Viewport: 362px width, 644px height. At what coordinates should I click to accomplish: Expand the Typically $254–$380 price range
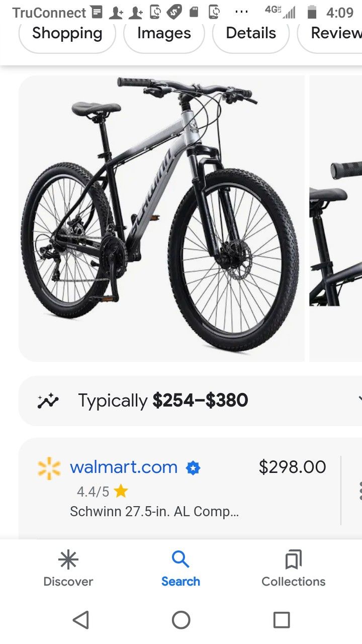tap(190, 400)
